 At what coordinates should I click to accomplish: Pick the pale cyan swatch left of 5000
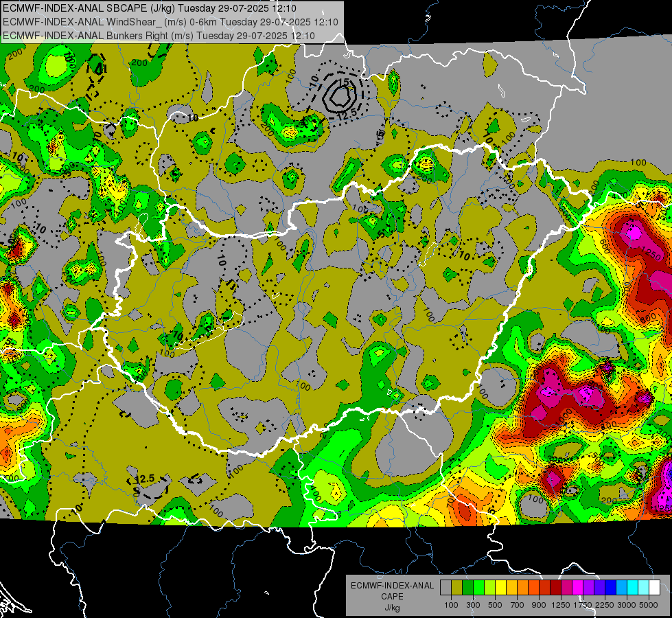(644, 587)
